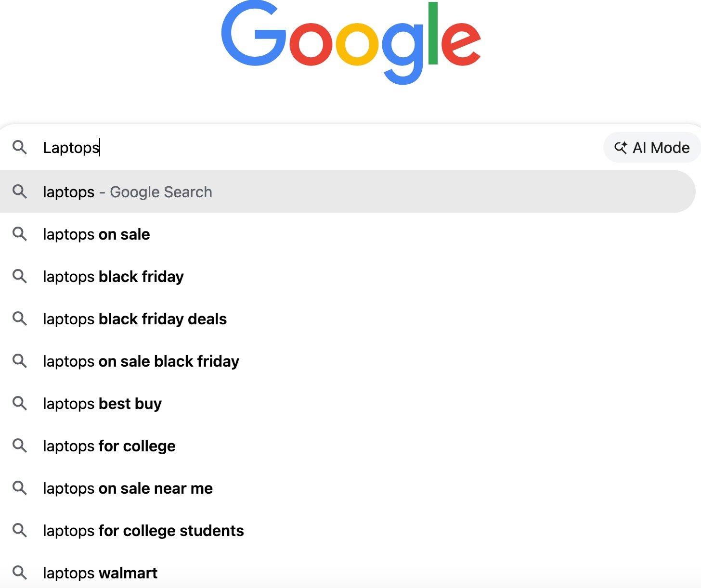This screenshot has height=588, width=701.
Task: Select the 'laptops for college students' suggestion
Action: click(143, 531)
